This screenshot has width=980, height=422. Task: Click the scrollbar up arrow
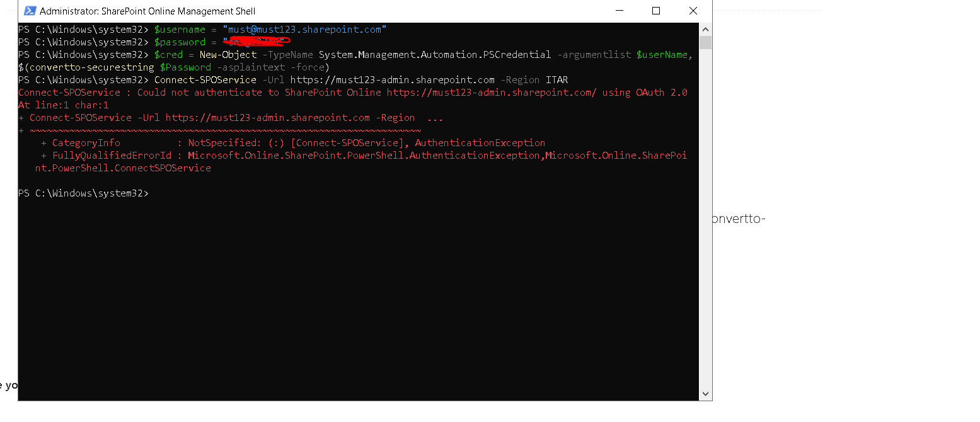(705, 29)
